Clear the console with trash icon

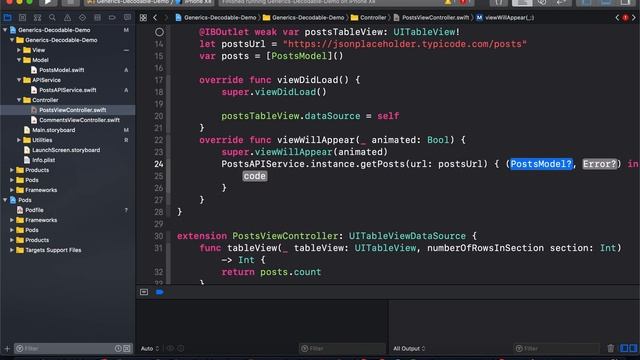coord(611,348)
